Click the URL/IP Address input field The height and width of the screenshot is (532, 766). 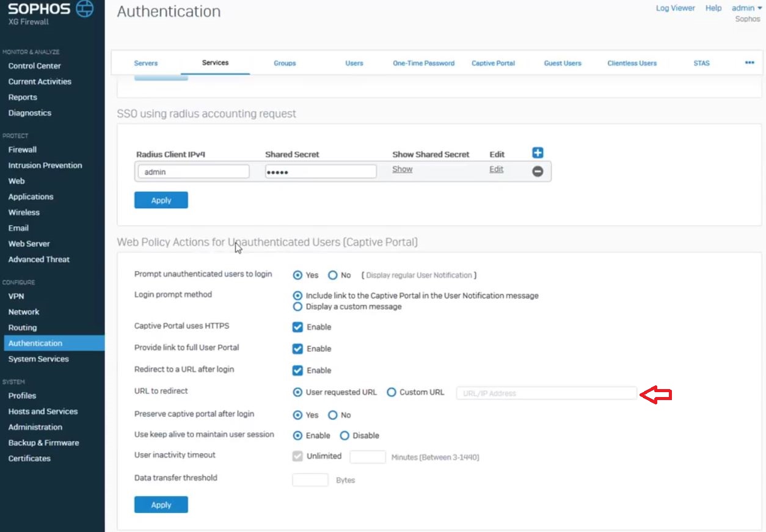[x=547, y=393]
